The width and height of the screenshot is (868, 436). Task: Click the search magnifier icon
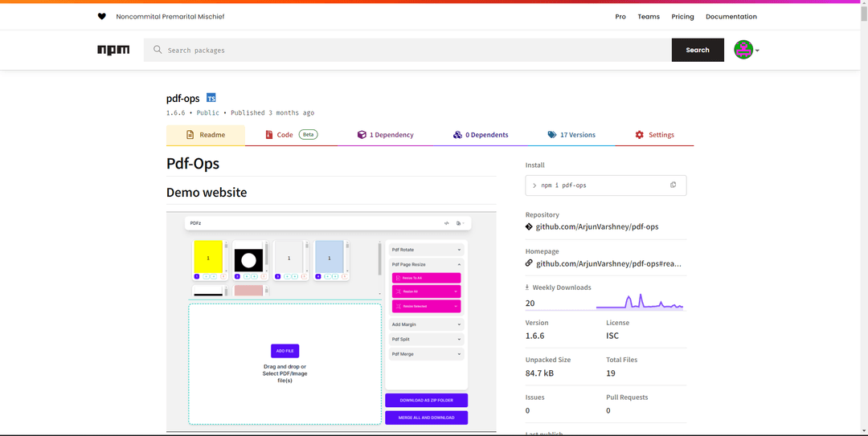[x=158, y=50]
